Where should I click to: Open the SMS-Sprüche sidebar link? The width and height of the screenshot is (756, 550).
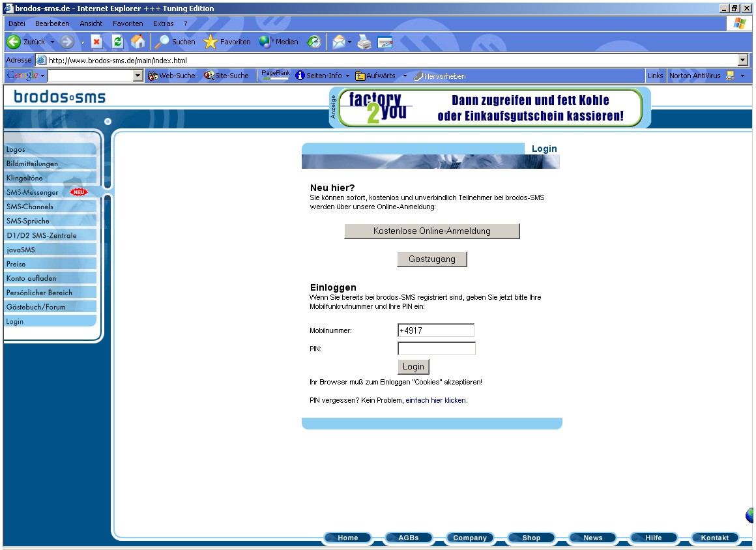50,222
